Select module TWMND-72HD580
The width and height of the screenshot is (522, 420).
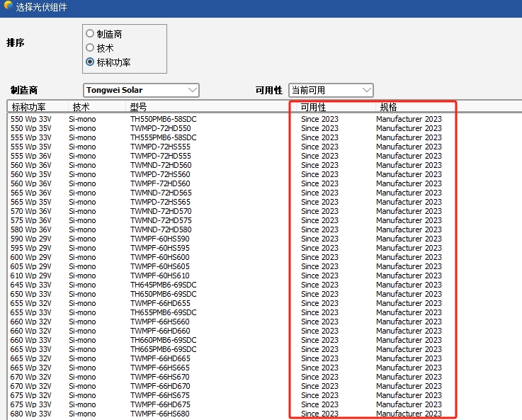[161, 229]
